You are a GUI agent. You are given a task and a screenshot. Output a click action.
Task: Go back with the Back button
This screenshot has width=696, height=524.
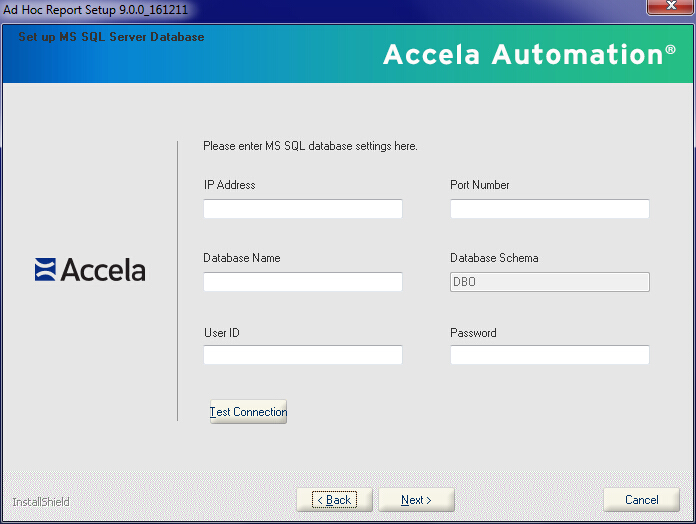coord(334,500)
